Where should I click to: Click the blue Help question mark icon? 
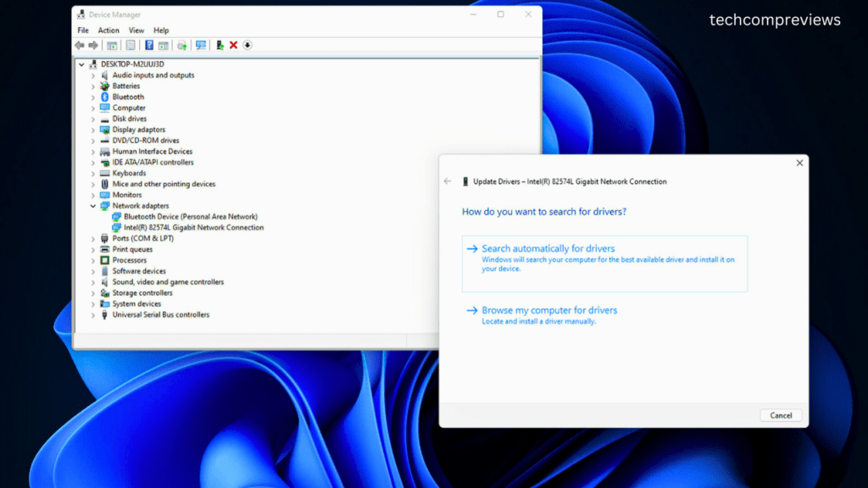pos(149,46)
